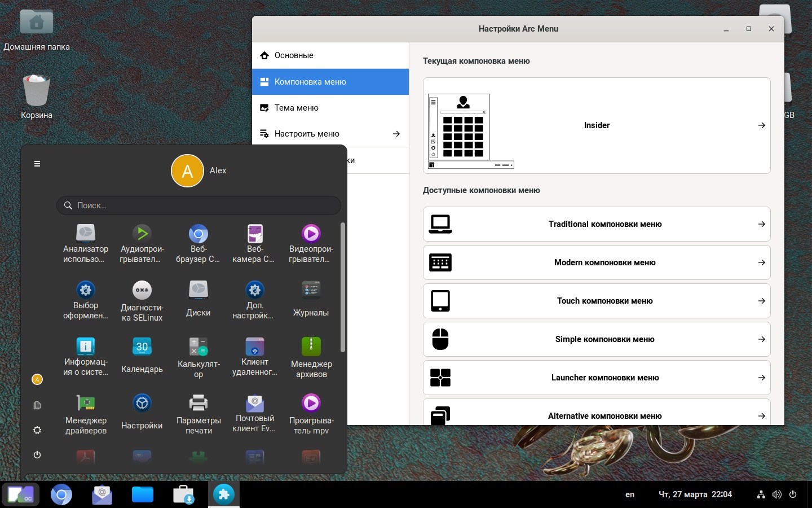Select the Компоновка меню section
This screenshot has width=812, height=508.
pyautogui.click(x=330, y=82)
